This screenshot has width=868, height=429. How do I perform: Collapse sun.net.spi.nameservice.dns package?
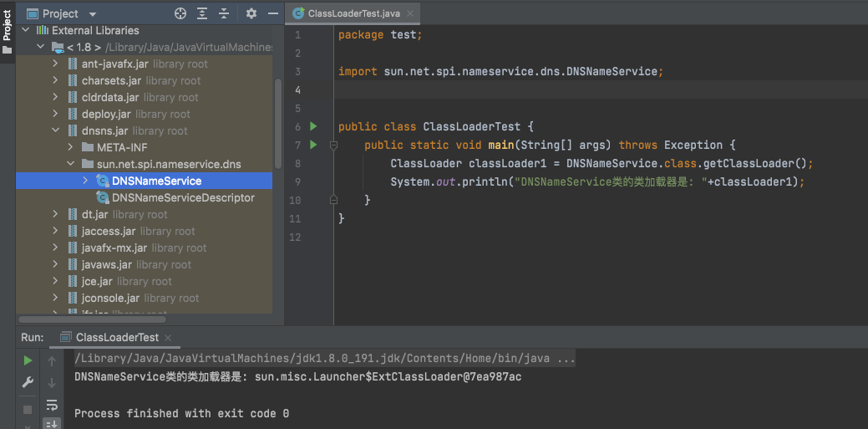[x=70, y=164]
